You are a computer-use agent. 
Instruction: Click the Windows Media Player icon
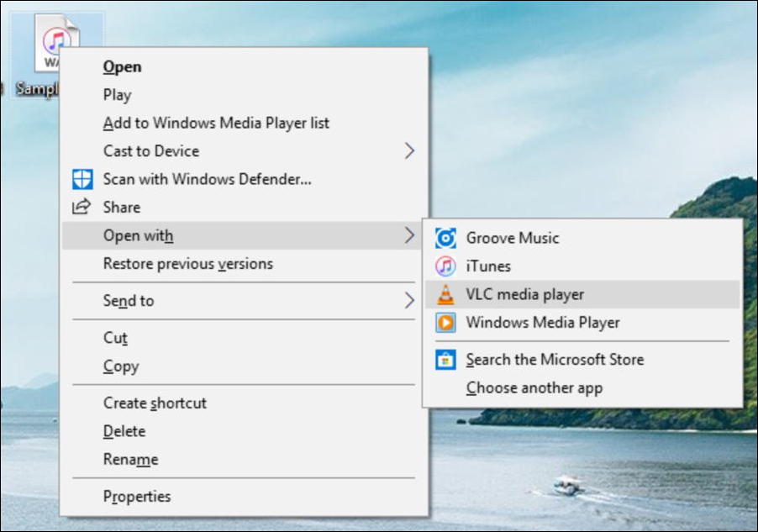click(445, 323)
